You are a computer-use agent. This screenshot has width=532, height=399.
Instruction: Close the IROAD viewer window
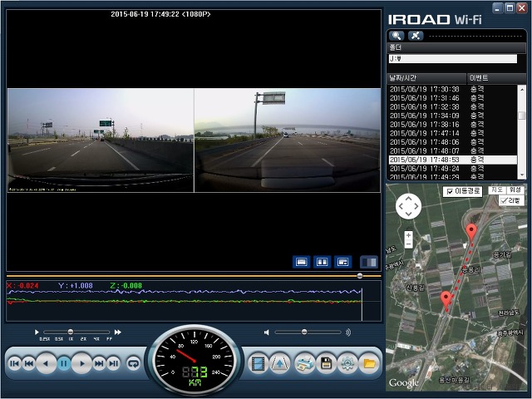pos(522,7)
